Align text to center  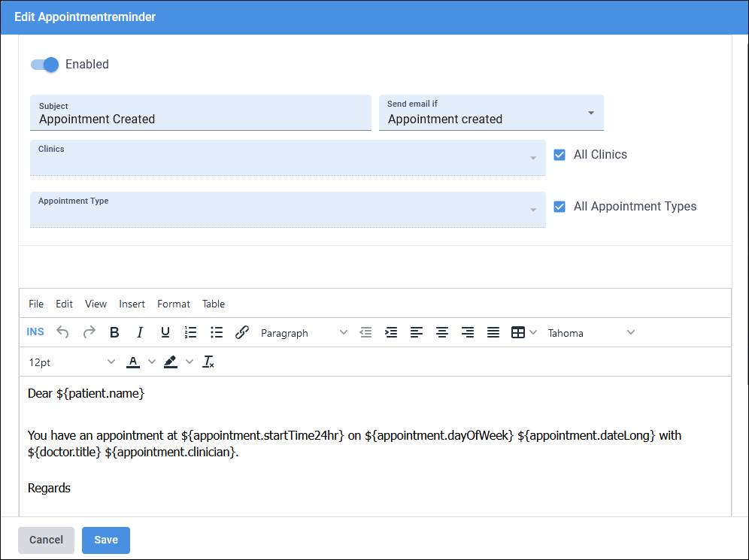click(441, 332)
